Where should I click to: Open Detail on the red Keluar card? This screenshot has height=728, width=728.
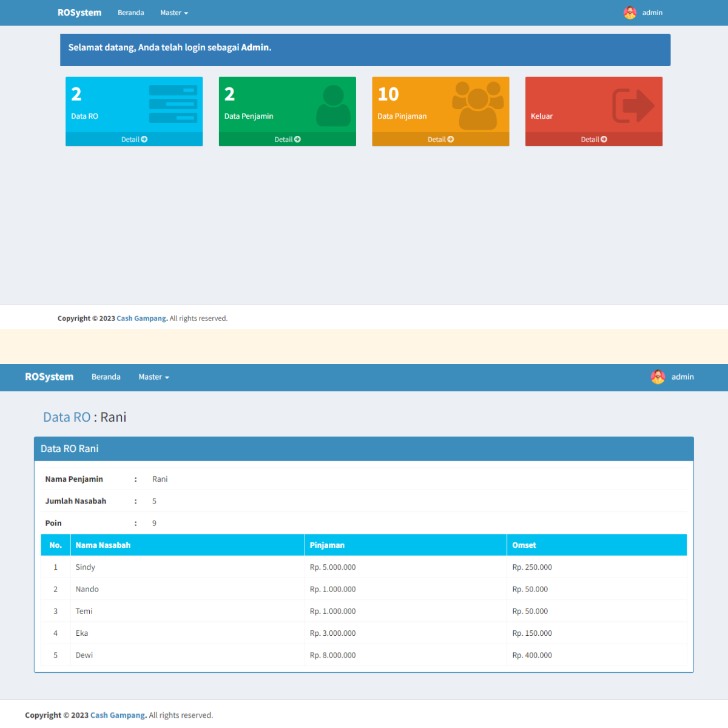pyautogui.click(x=594, y=140)
